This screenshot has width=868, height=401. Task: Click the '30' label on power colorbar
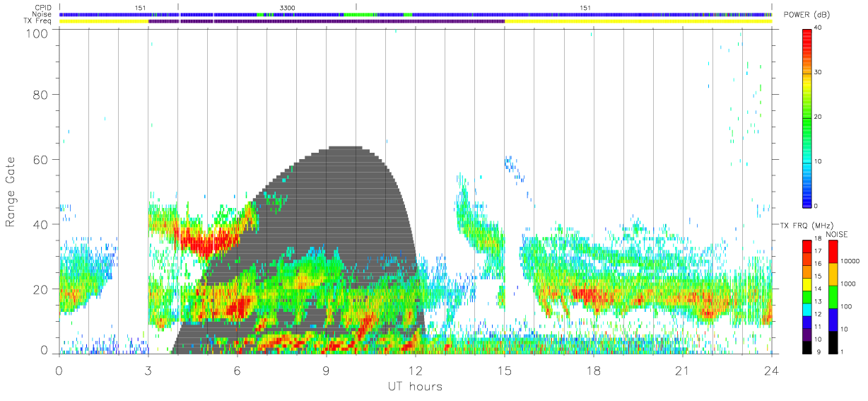[818, 72]
